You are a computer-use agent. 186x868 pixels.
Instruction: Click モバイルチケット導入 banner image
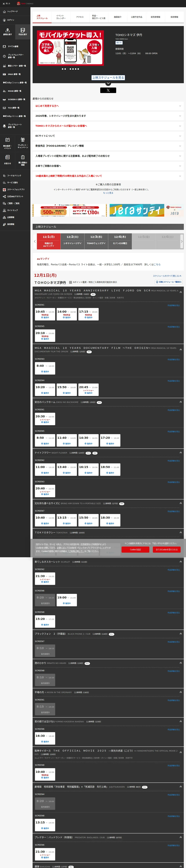pyautogui.click(x=71, y=48)
